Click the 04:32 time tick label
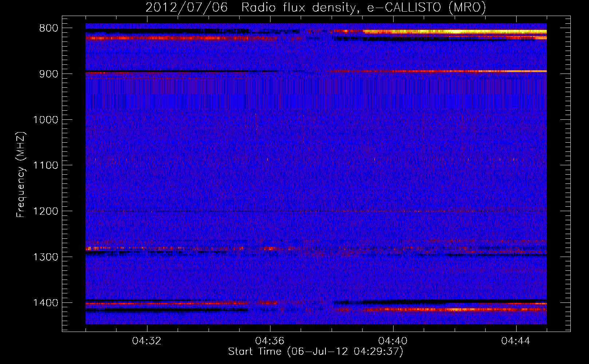This screenshot has height=364, width=589. coord(147,341)
